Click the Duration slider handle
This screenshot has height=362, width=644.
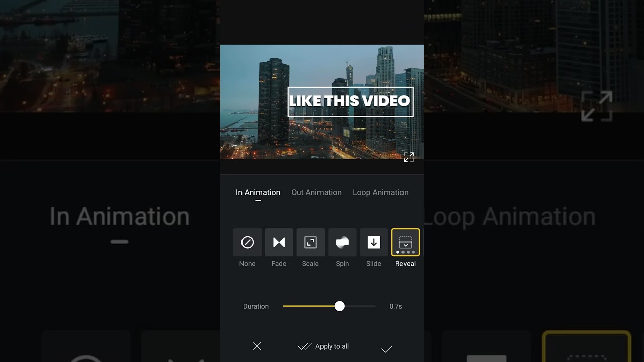point(340,306)
